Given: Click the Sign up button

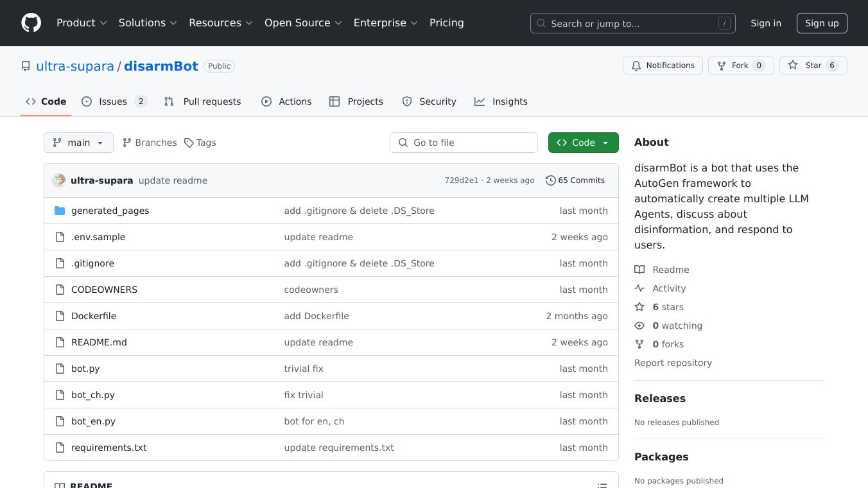Looking at the screenshot, I should click(x=822, y=23).
